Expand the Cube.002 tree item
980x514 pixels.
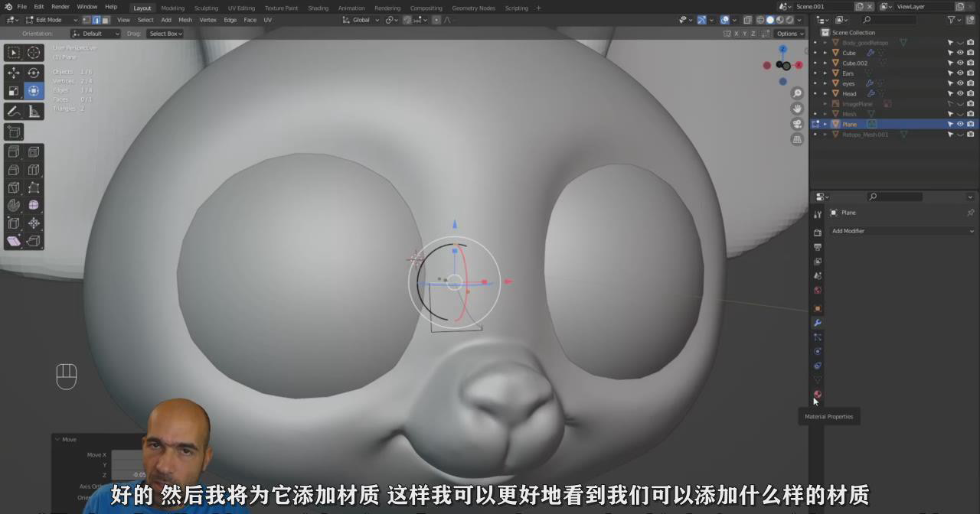click(x=825, y=63)
